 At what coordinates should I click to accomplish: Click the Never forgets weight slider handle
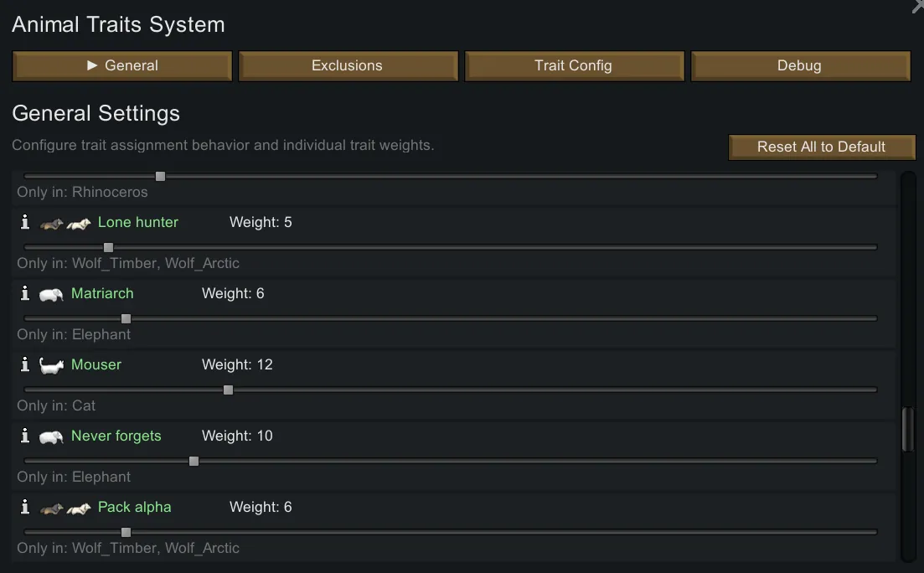pos(194,461)
